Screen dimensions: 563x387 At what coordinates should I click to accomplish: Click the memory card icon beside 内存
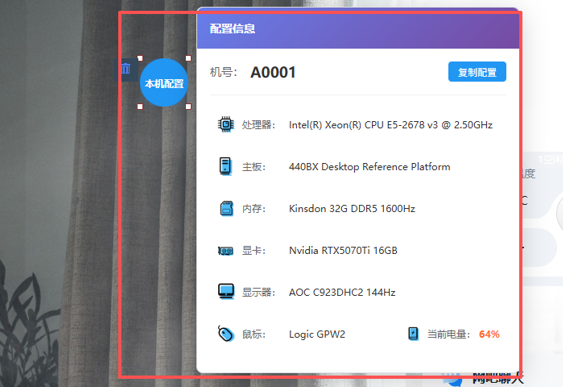[226, 208]
